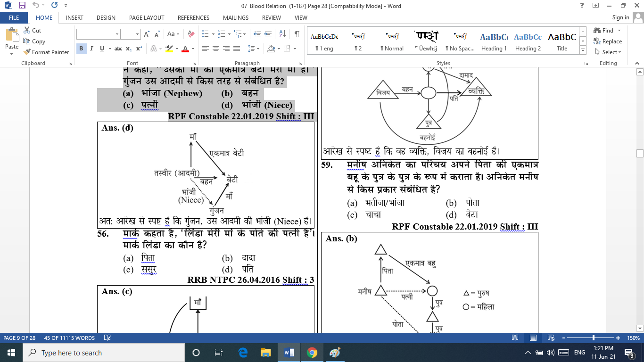Toggle Print Layout view in status bar
This screenshot has width=644, height=362.
[533, 338]
